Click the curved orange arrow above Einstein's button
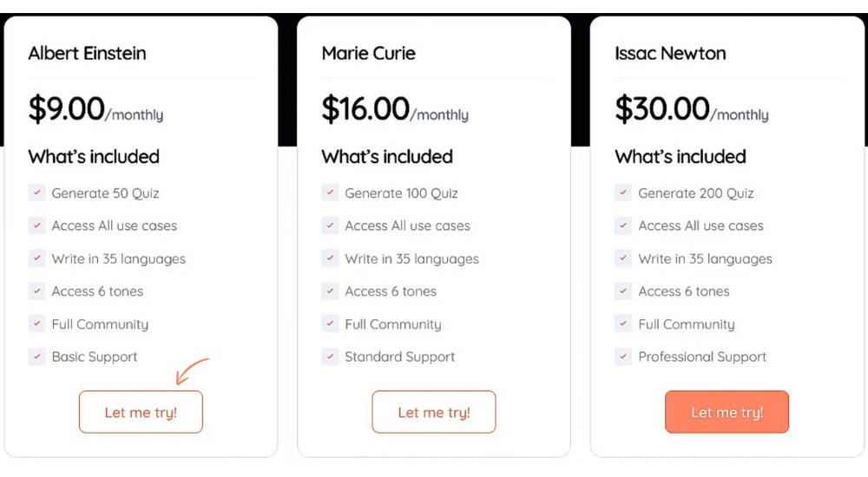868x477 pixels. (x=192, y=370)
